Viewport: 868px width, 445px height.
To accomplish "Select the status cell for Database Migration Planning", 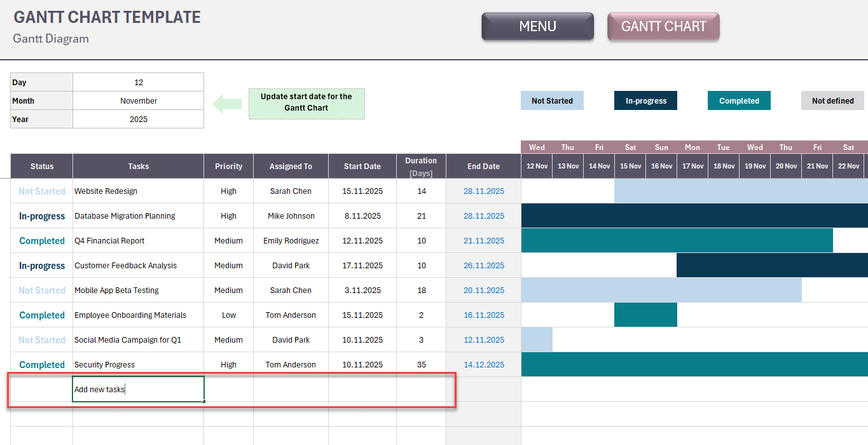I will click(x=42, y=216).
